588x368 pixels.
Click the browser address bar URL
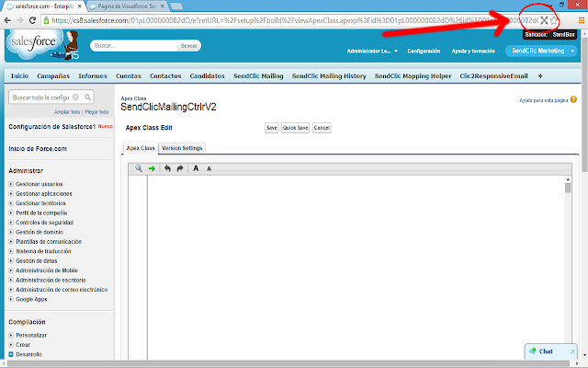coord(294,20)
